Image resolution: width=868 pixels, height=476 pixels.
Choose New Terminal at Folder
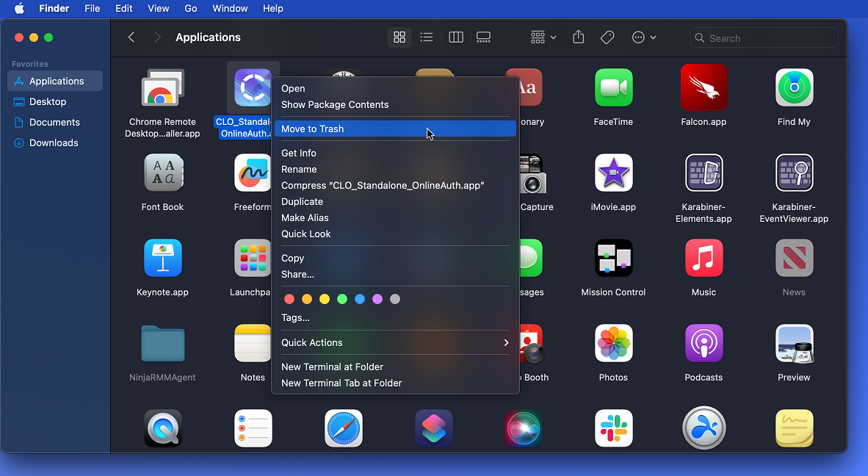point(395,367)
